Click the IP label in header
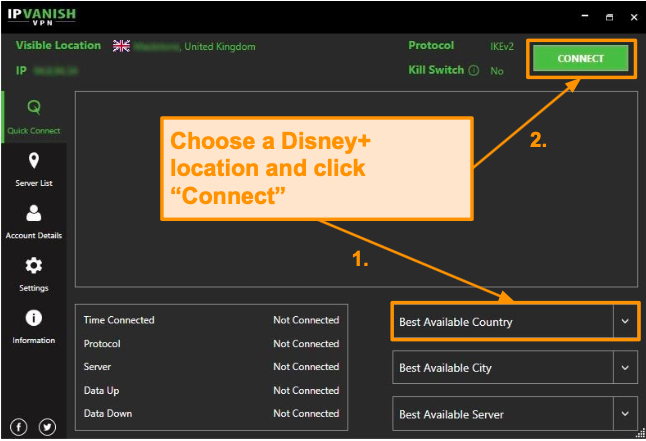The height and width of the screenshot is (441, 646). [x=21, y=70]
